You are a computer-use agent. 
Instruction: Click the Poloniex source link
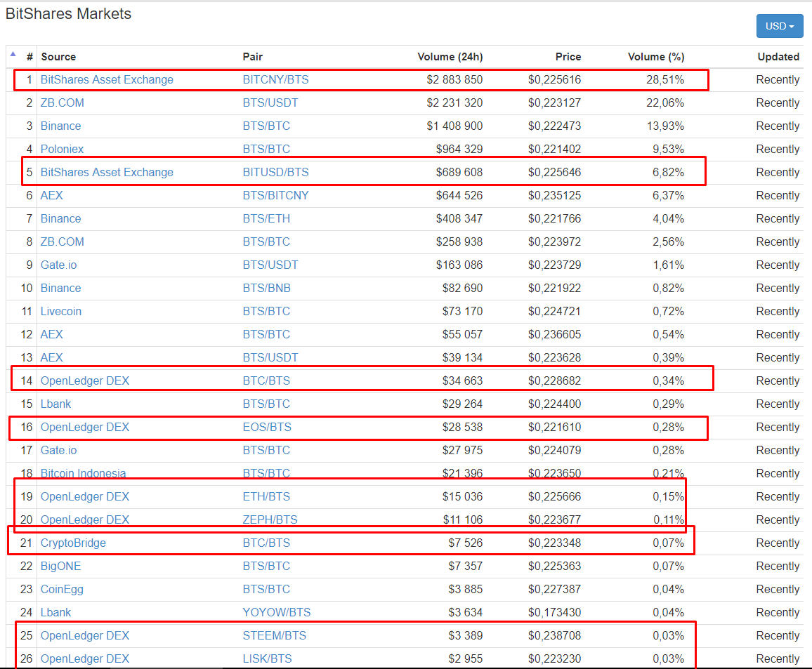point(62,149)
